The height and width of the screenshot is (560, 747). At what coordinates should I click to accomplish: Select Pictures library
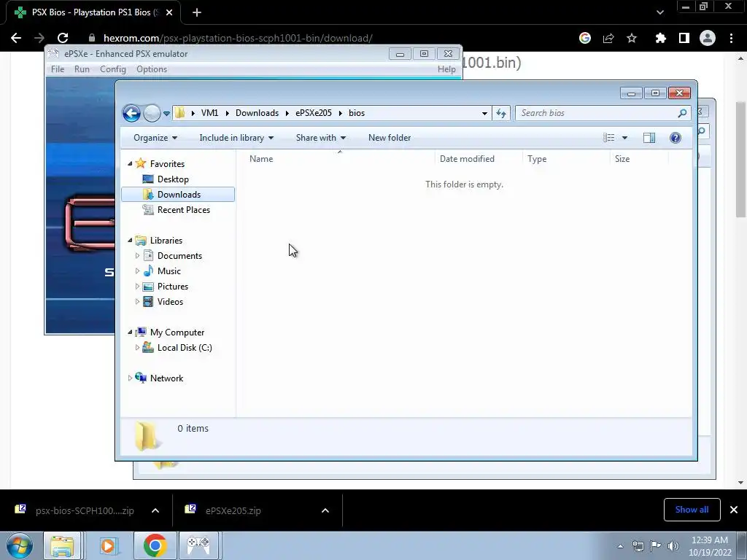(x=172, y=286)
